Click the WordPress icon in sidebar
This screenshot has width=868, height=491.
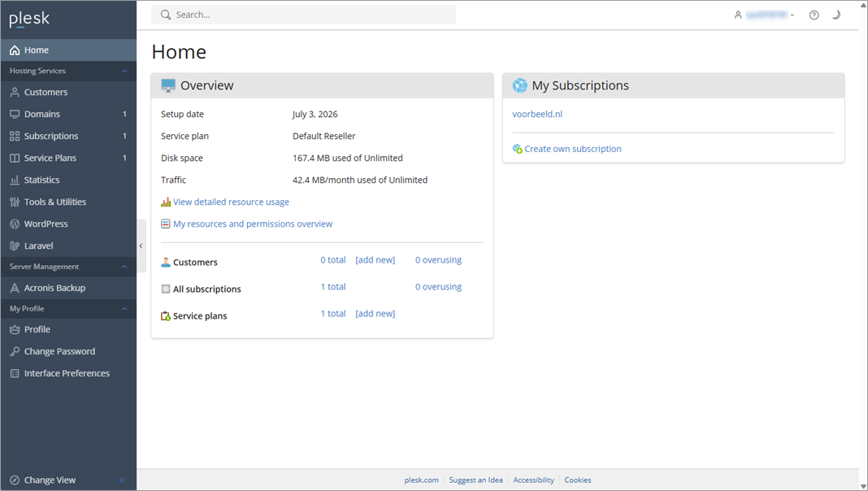point(15,224)
